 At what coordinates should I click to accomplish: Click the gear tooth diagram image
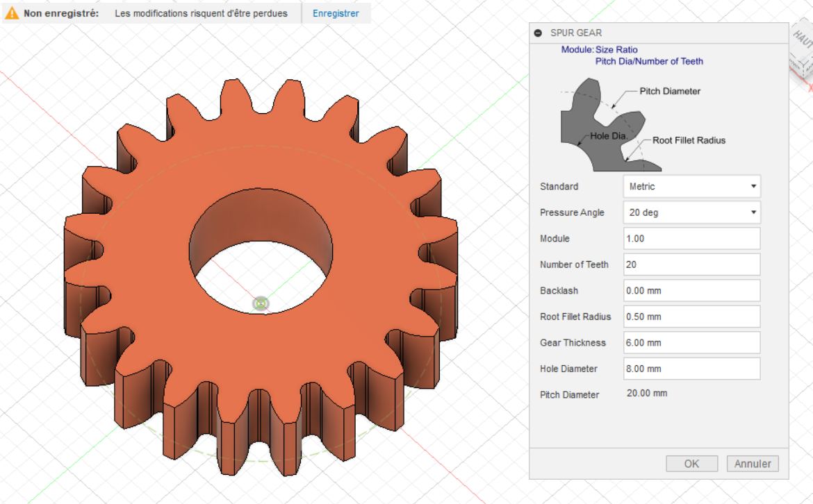coord(611,126)
